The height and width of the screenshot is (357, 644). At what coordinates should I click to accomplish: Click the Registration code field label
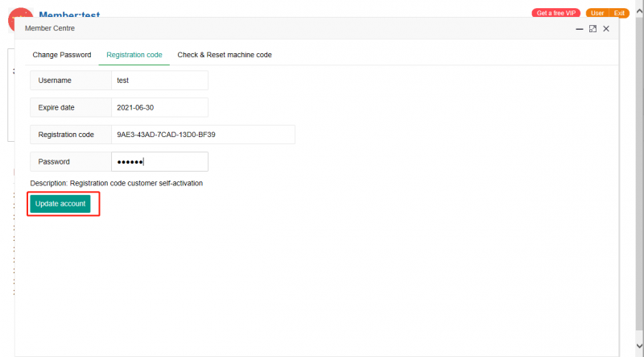66,135
